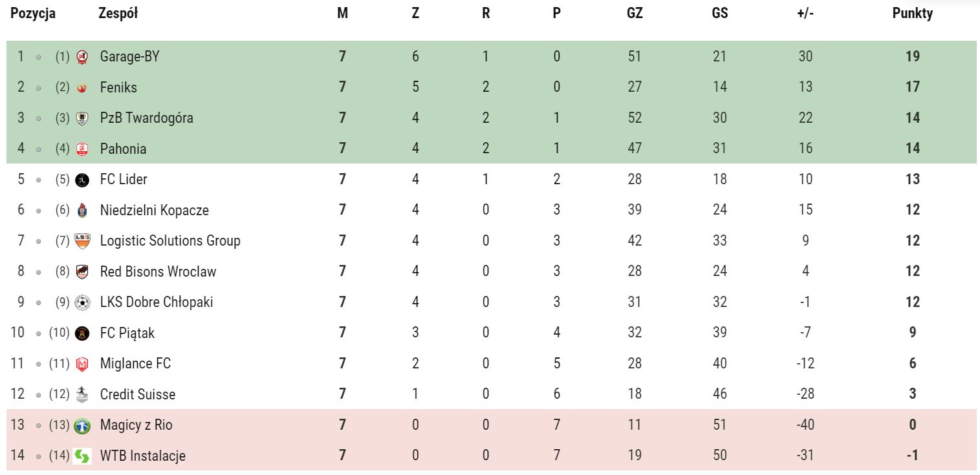
Task: Click the PzB Twardogóra crest icon
Action: point(82,118)
